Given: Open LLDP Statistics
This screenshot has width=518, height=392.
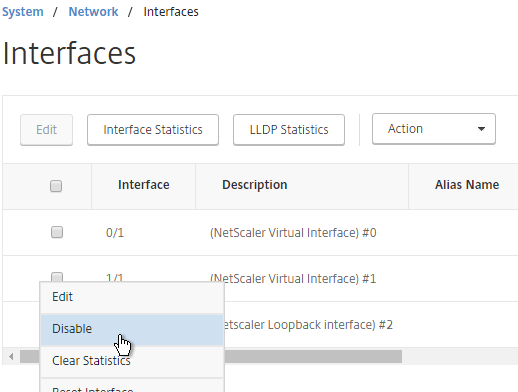Looking at the screenshot, I should [x=289, y=130].
